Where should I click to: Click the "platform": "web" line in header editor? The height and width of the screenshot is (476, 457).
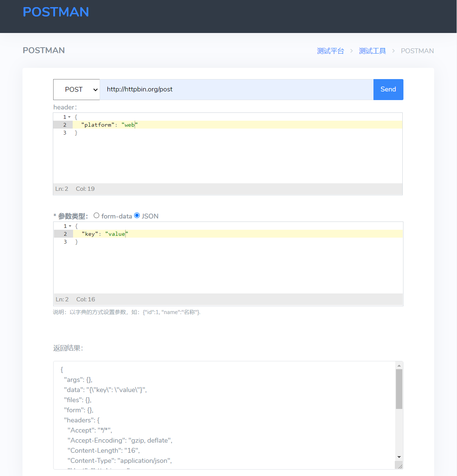[237, 125]
